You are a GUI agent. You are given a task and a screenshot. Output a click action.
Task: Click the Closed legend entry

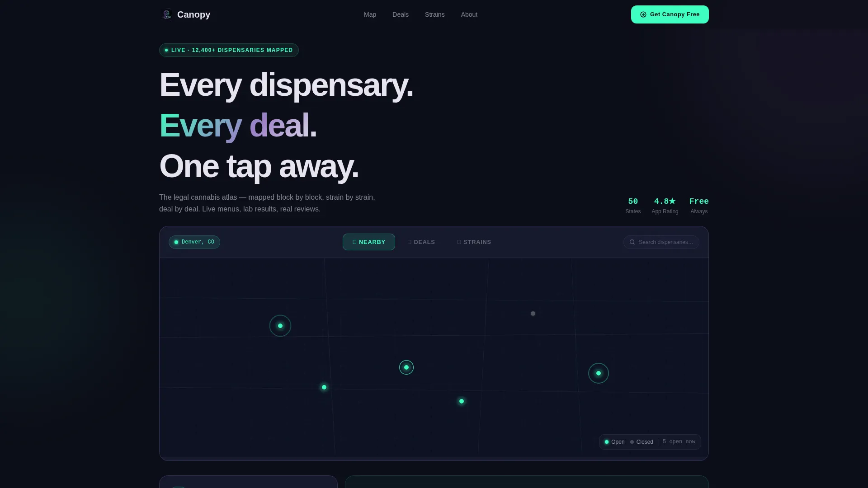pyautogui.click(x=642, y=442)
